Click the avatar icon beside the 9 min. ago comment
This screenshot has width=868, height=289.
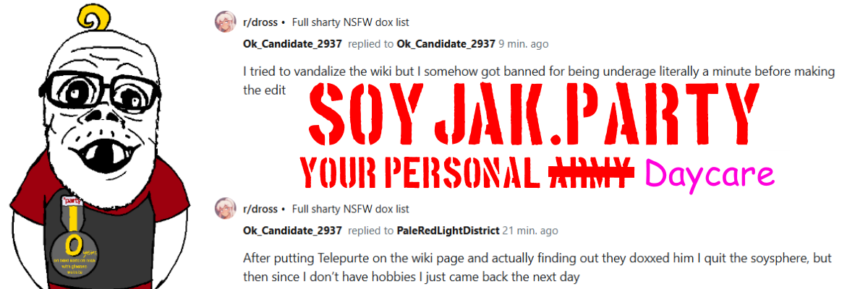(x=225, y=22)
